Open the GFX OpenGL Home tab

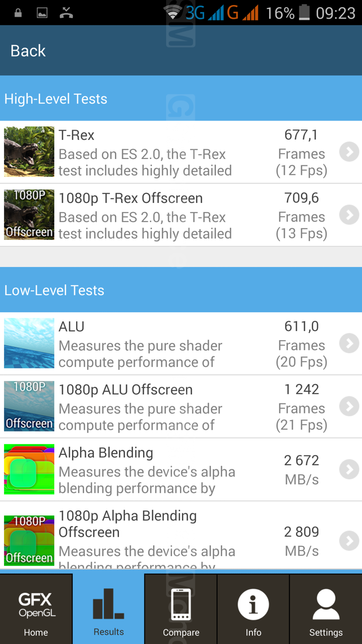click(36, 609)
